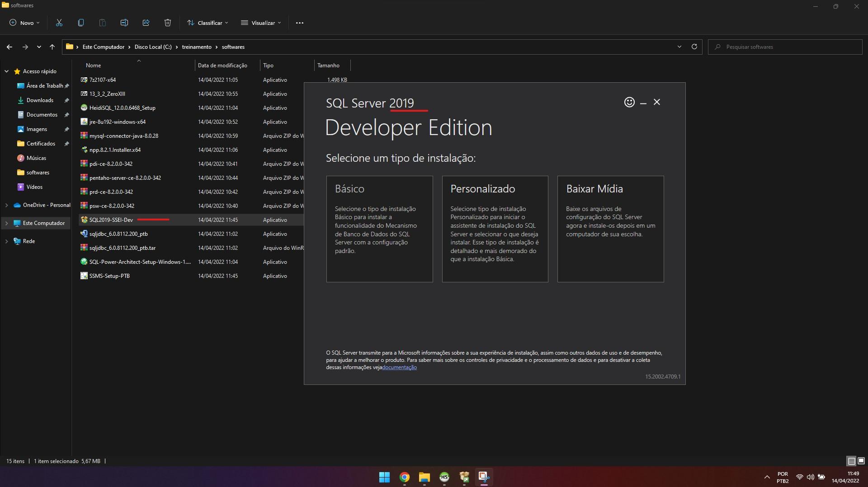Open address bar history dropdown arrow

point(679,47)
